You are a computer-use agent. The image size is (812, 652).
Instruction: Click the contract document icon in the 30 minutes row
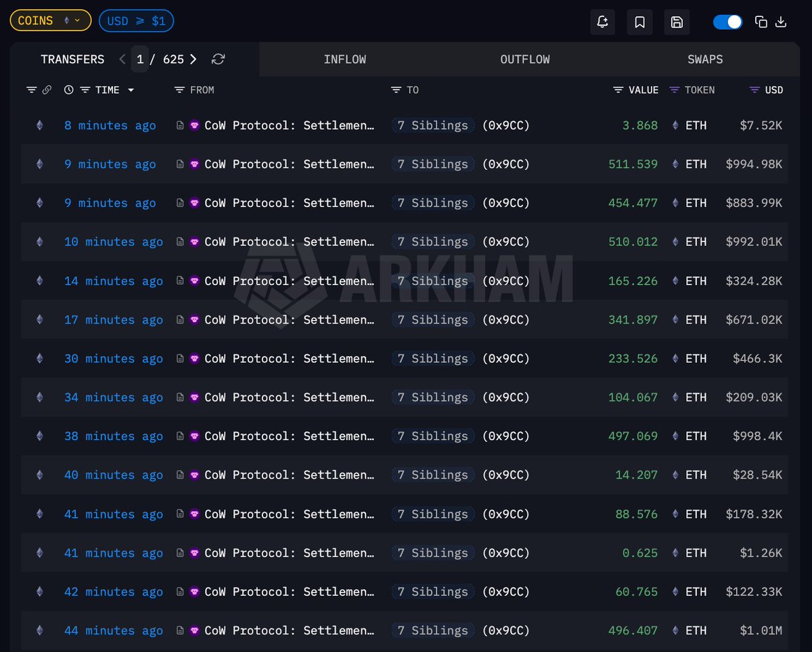[179, 359]
